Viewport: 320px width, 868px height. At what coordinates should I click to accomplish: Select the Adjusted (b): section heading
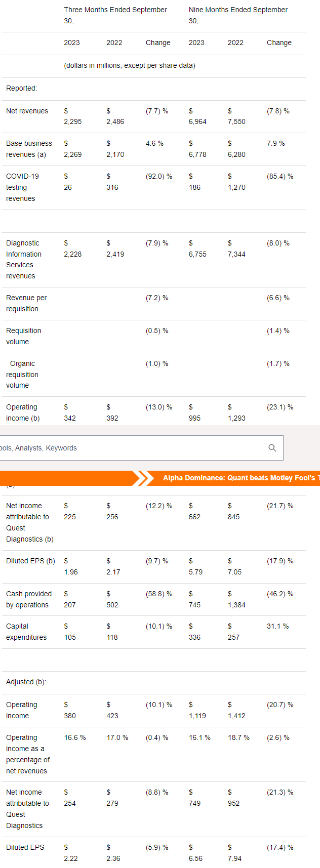pyautogui.click(x=26, y=682)
